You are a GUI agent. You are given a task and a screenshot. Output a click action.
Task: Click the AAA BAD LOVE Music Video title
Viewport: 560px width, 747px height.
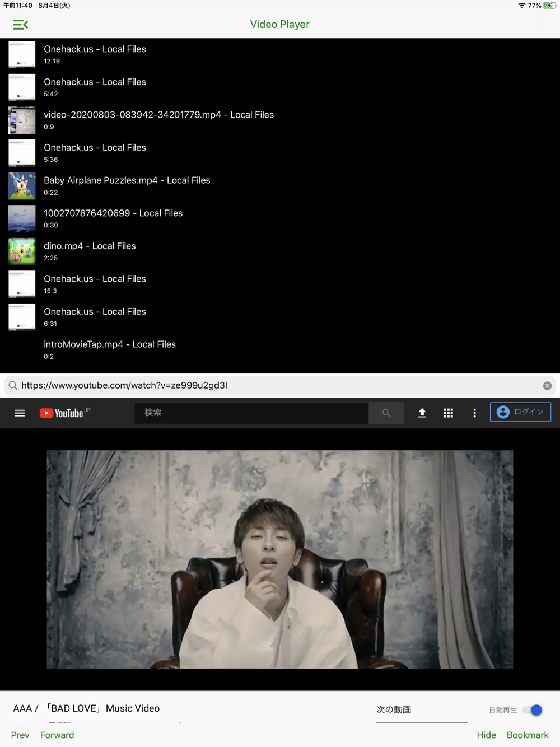tap(86, 708)
